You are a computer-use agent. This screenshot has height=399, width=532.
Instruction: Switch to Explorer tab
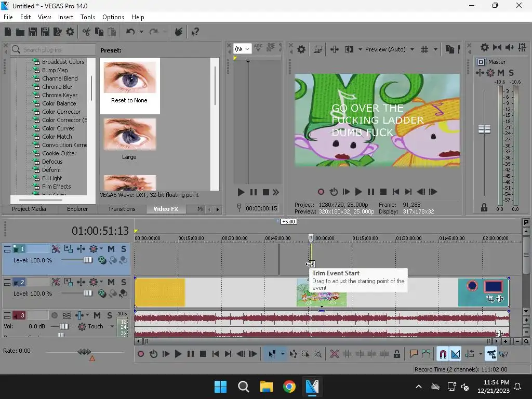click(x=77, y=209)
